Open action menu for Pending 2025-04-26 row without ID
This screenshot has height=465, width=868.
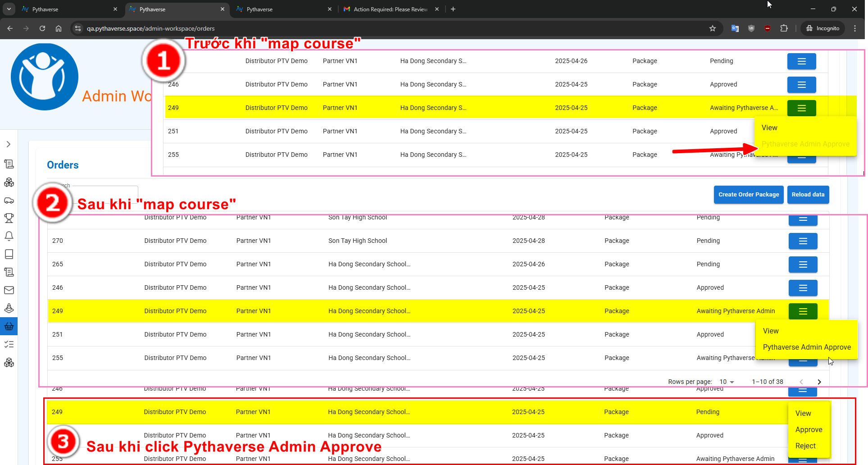click(x=801, y=61)
